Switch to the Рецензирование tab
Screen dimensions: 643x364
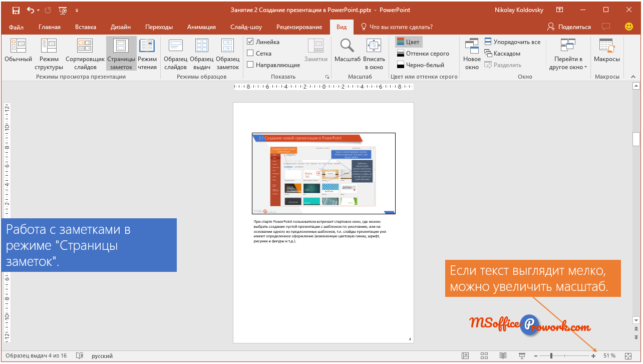coord(298,27)
